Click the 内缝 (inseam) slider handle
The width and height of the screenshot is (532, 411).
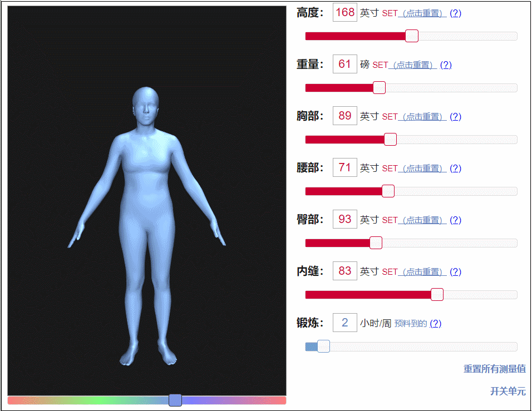pos(437,294)
